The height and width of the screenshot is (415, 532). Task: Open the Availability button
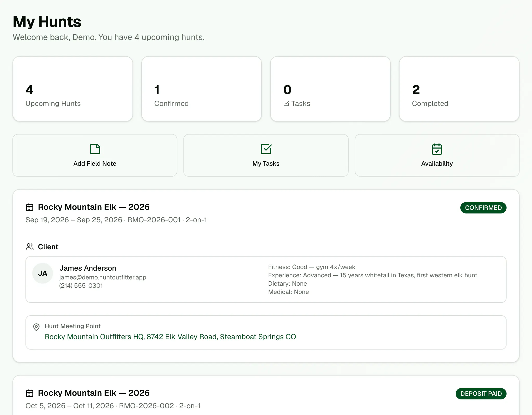(x=437, y=155)
